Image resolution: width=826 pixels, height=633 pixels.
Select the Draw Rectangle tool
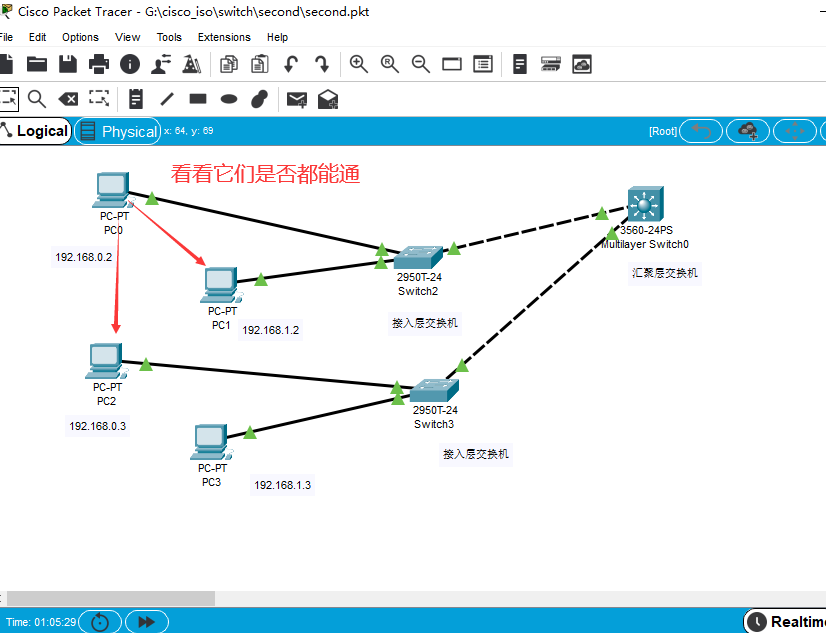click(x=198, y=99)
